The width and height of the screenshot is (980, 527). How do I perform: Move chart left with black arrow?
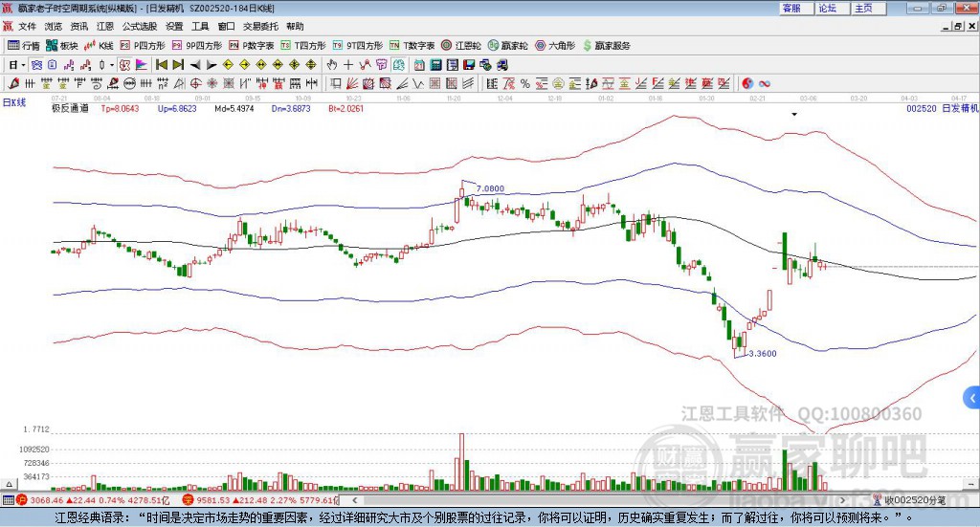(x=195, y=65)
